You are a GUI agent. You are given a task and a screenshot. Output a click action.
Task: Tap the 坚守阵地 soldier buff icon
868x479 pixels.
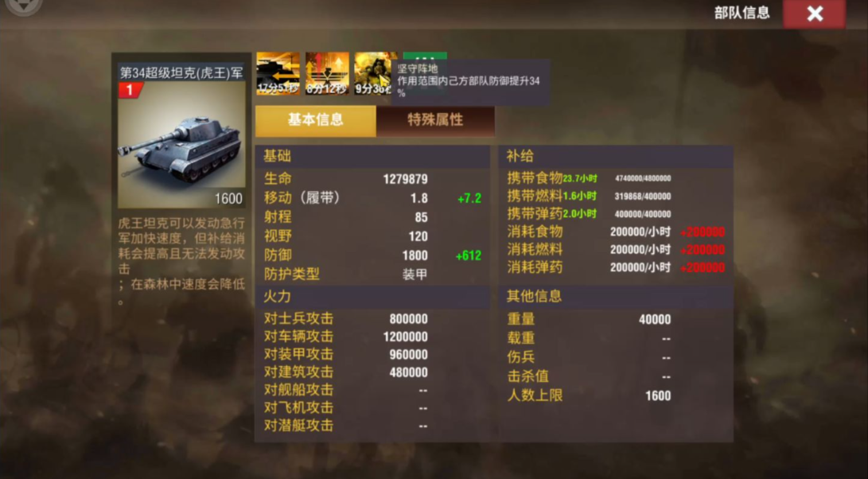[374, 74]
